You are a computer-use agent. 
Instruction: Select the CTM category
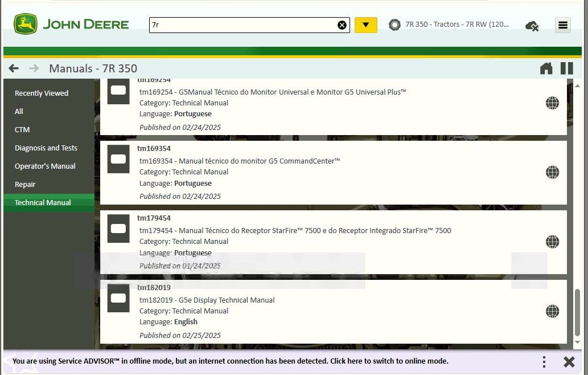[49, 129]
